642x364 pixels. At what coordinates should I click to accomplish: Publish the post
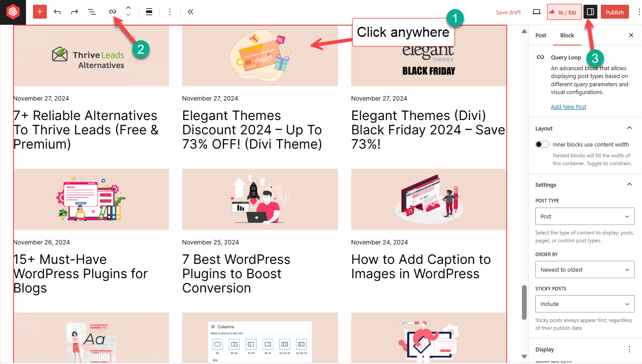click(615, 12)
